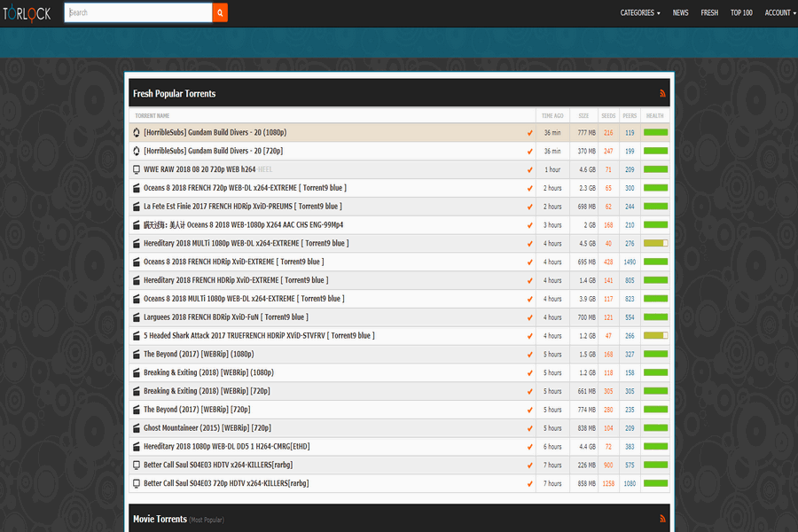Click movie icon beside 5 Headed Shark Attack
798x532 pixels.
tap(137, 335)
